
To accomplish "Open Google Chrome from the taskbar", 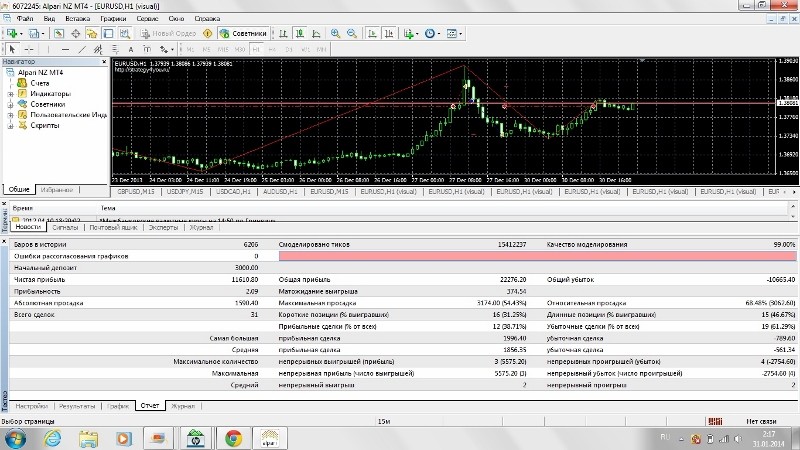I will [233, 437].
